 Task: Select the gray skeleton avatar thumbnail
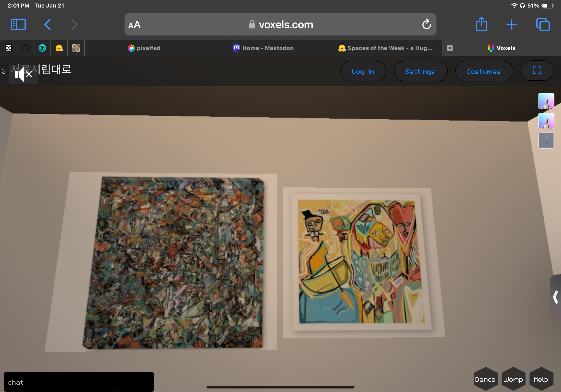546,141
